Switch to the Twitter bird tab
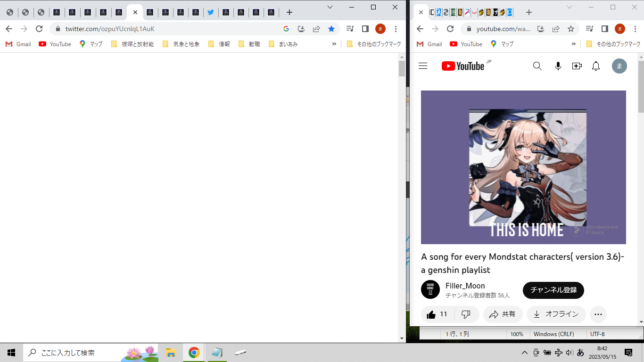644x362 pixels. point(211,12)
